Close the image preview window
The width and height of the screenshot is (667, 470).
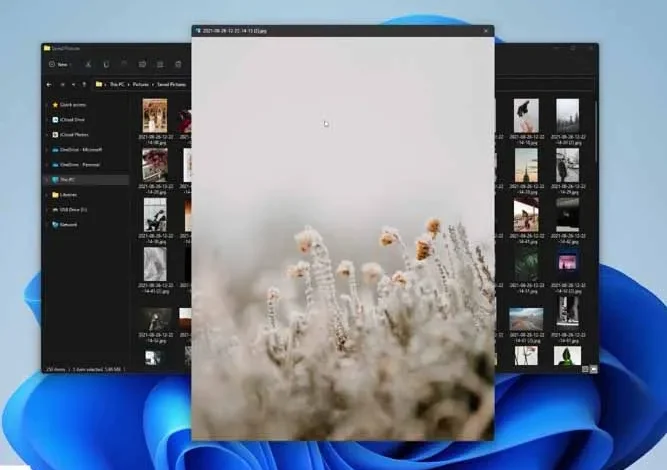[x=486, y=31]
